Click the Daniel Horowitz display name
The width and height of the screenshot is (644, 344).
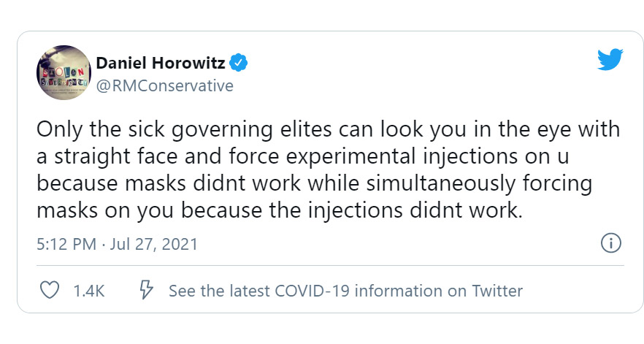pos(161,63)
